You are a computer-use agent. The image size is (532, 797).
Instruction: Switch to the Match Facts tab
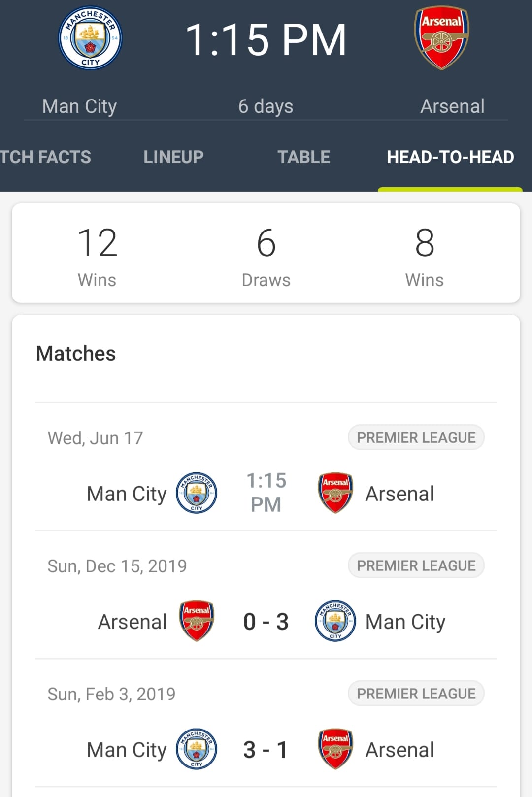click(x=45, y=157)
